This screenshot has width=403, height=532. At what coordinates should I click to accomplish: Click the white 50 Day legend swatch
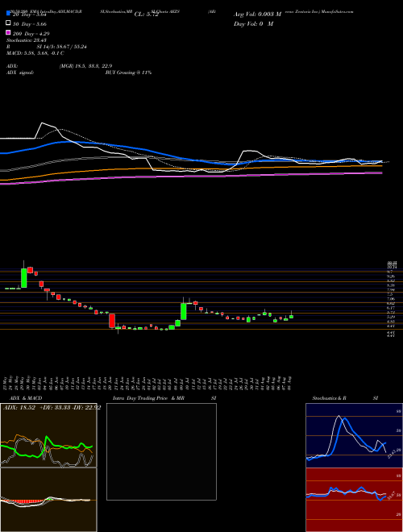[8, 23]
